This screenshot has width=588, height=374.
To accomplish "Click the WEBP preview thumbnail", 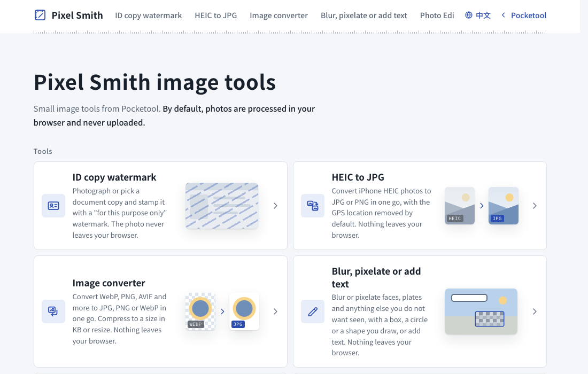I will click(x=200, y=311).
